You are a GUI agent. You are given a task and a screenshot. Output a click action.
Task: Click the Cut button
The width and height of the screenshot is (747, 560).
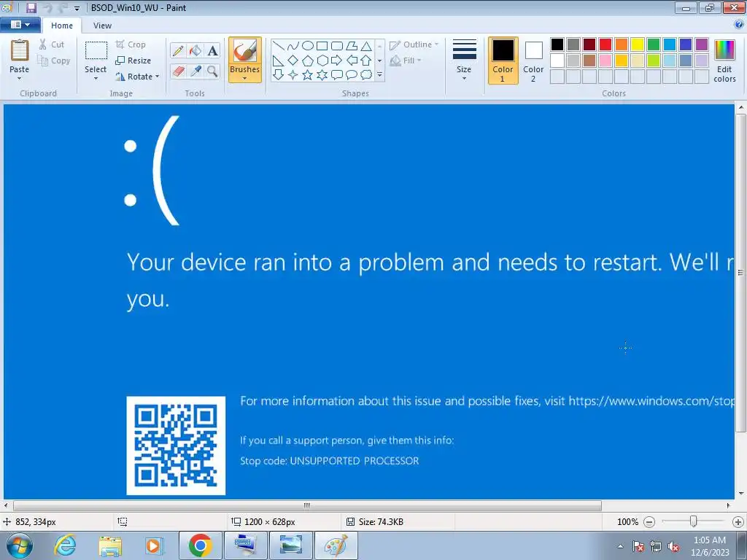52,44
